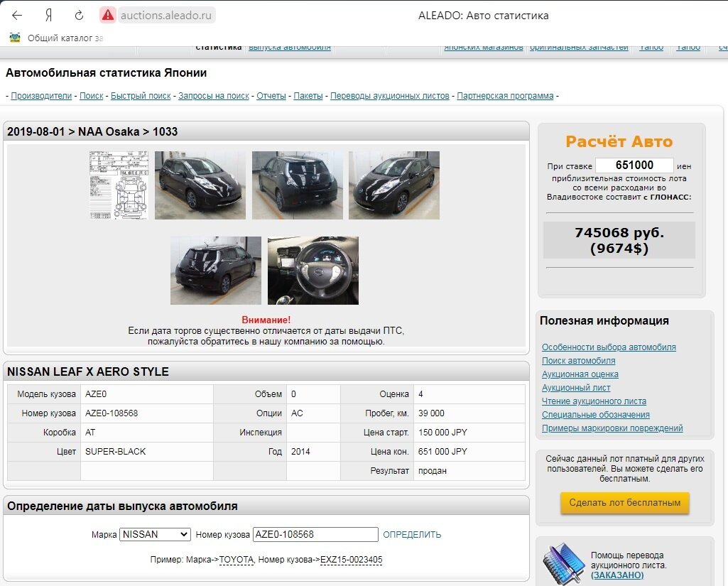728x586 pixels.
Task: Open the Отчеты link
Action: coord(271,96)
